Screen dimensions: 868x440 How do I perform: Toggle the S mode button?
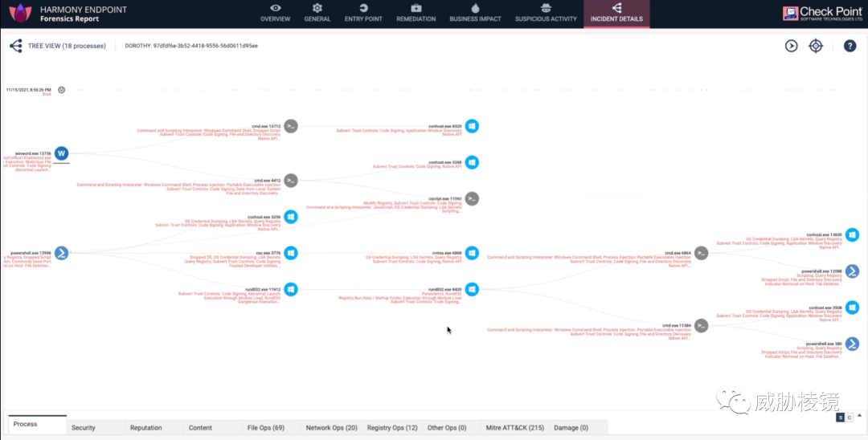(841, 418)
